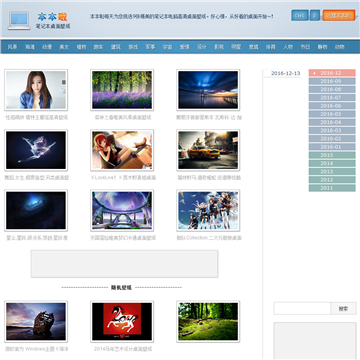The width and height of the screenshot is (360, 360).
Task: Go to the 设计 category
Action: 202,47
